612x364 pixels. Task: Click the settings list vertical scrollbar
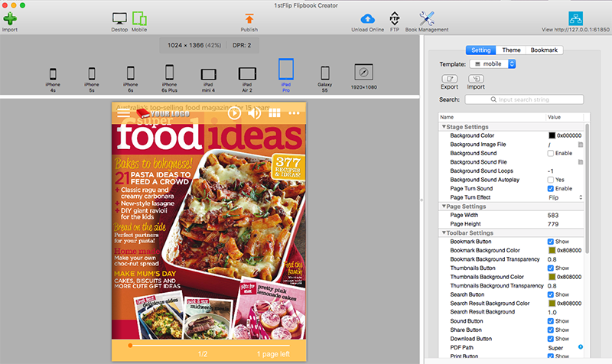coord(587,189)
